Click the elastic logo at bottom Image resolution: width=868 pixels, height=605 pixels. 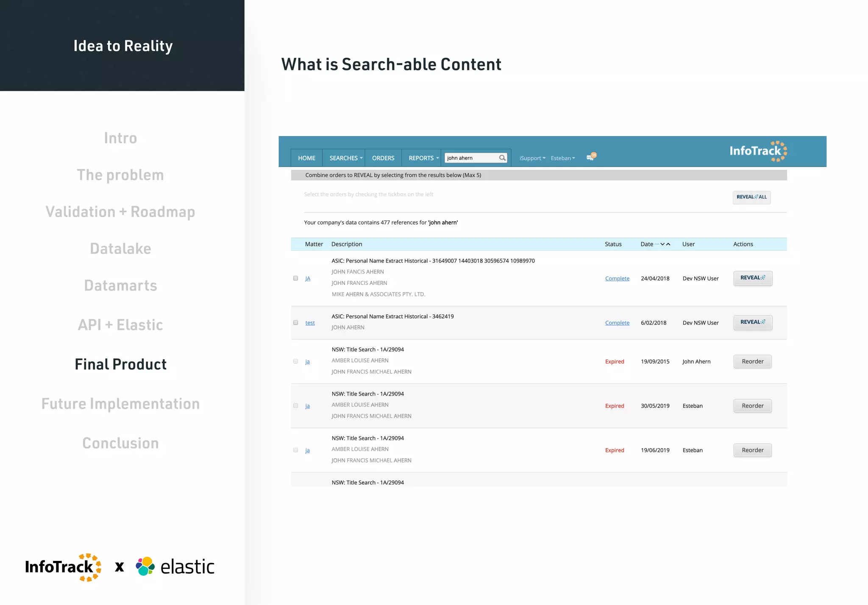(x=175, y=567)
